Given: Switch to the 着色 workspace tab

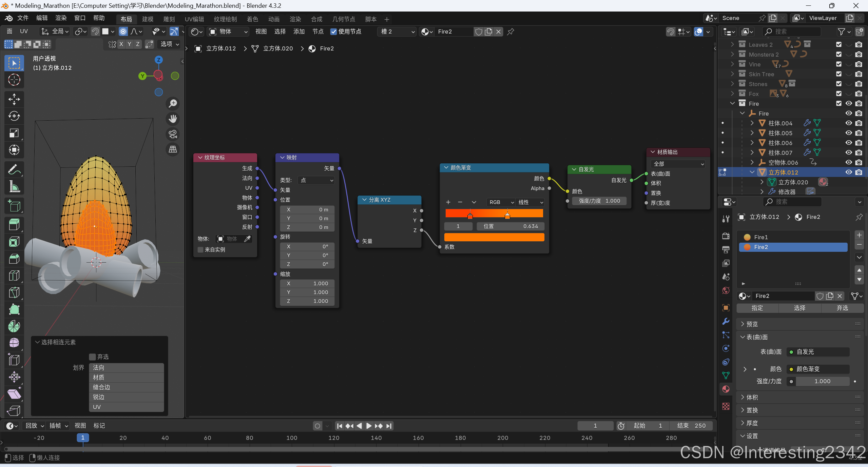Looking at the screenshot, I should tap(252, 19).
